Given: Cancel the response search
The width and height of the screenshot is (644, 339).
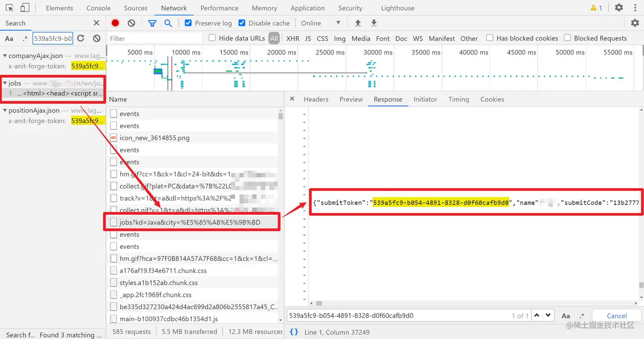Looking at the screenshot, I should point(616,316).
